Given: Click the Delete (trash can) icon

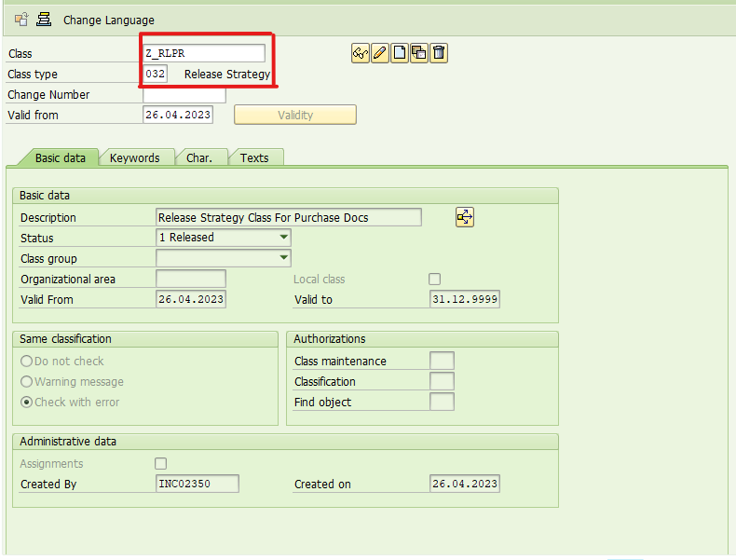Looking at the screenshot, I should click(x=439, y=53).
